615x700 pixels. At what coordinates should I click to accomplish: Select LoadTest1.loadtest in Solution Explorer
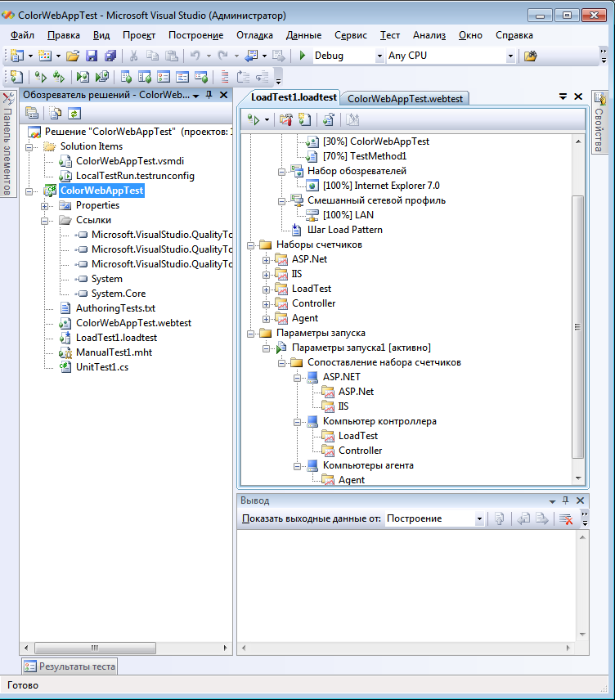point(116,338)
